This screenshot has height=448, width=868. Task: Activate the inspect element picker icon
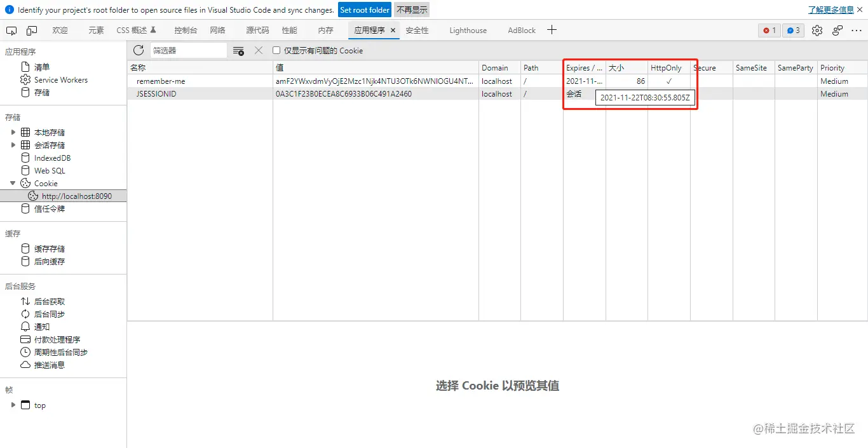coord(11,31)
